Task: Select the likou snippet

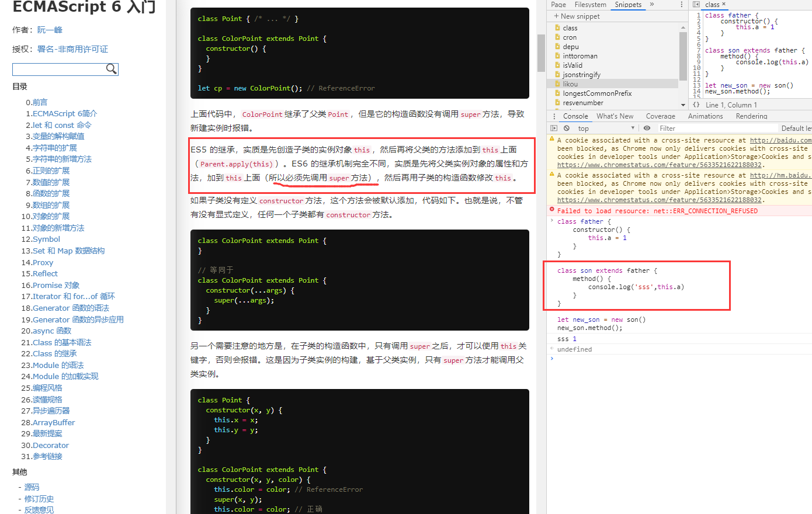Action: 570,84
